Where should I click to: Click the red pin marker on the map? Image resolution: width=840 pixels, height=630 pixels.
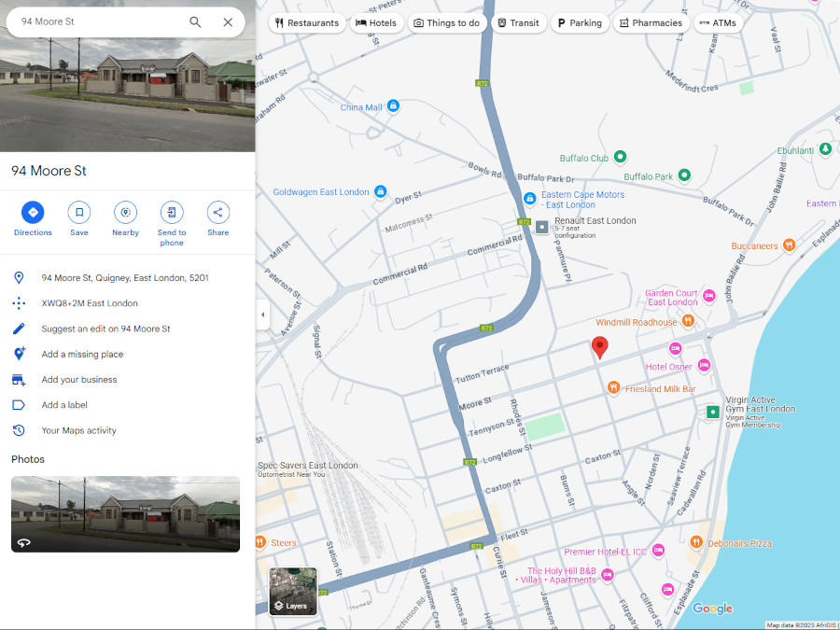(x=600, y=347)
